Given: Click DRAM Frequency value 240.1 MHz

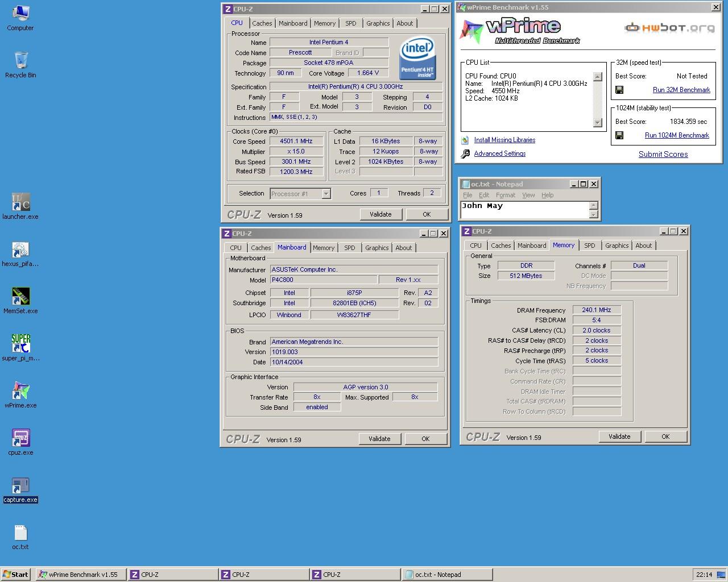Looking at the screenshot, I should coord(597,310).
